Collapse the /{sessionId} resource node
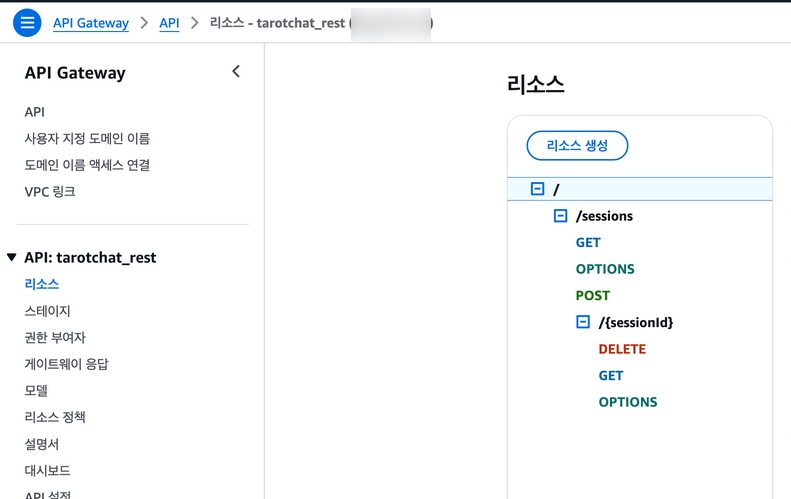 click(583, 322)
